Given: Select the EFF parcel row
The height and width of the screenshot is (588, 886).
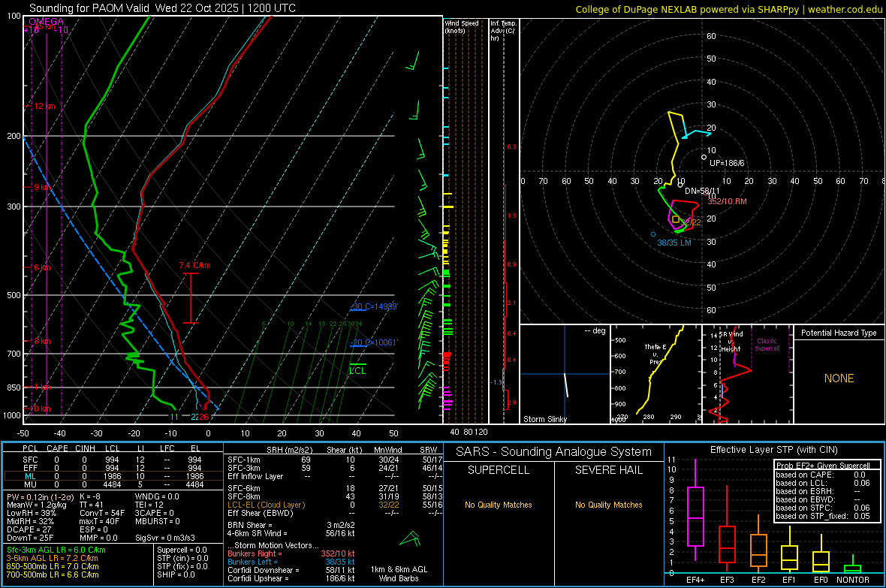Looking at the screenshot, I should 113,468.
